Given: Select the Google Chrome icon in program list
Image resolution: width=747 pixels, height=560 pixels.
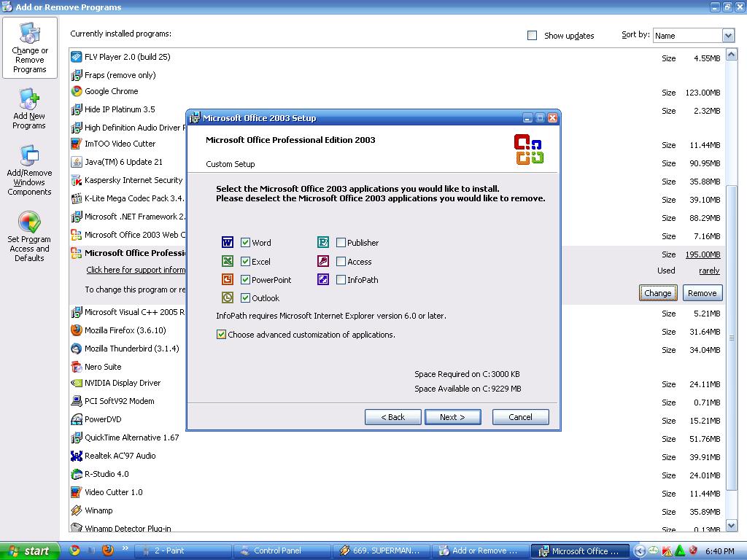Looking at the screenshot, I should tap(76, 91).
